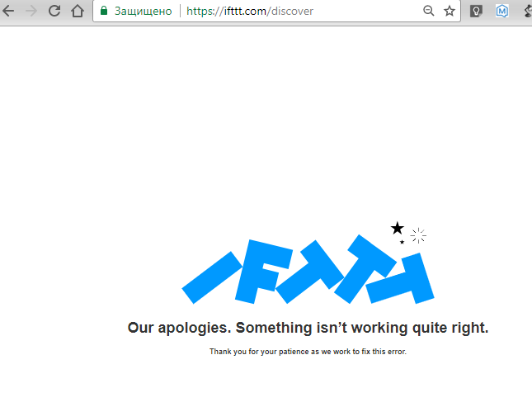
Task: Click the large black star above the logo
Action: 398,228
